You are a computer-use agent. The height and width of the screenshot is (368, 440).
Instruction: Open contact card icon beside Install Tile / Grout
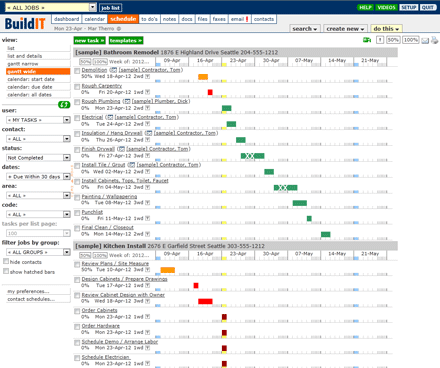coord(132,165)
